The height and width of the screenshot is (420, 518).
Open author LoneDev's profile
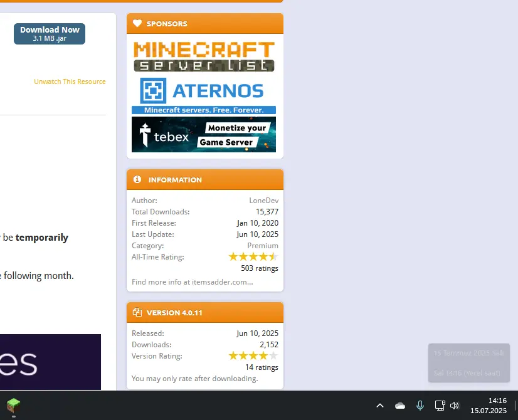pyautogui.click(x=263, y=201)
